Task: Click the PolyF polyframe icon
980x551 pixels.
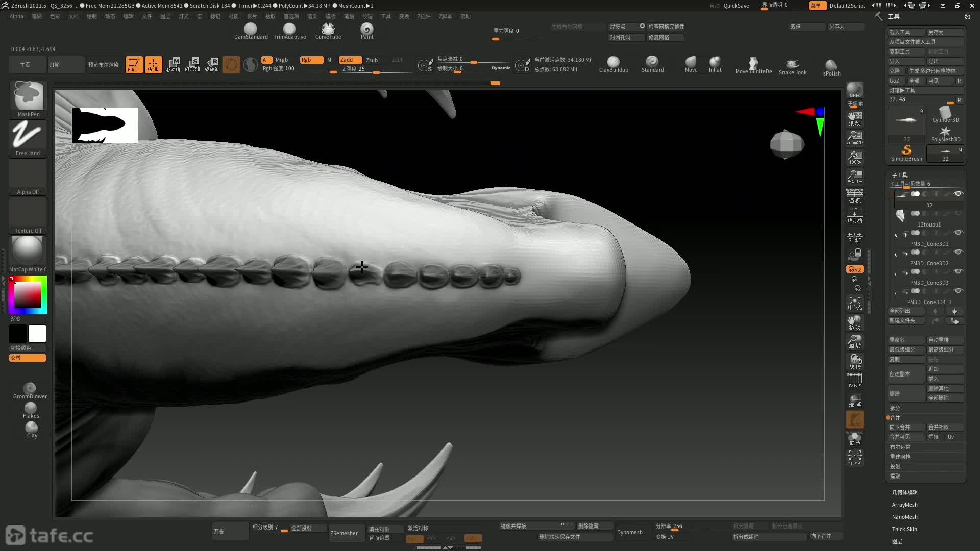Action: (x=854, y=381)
